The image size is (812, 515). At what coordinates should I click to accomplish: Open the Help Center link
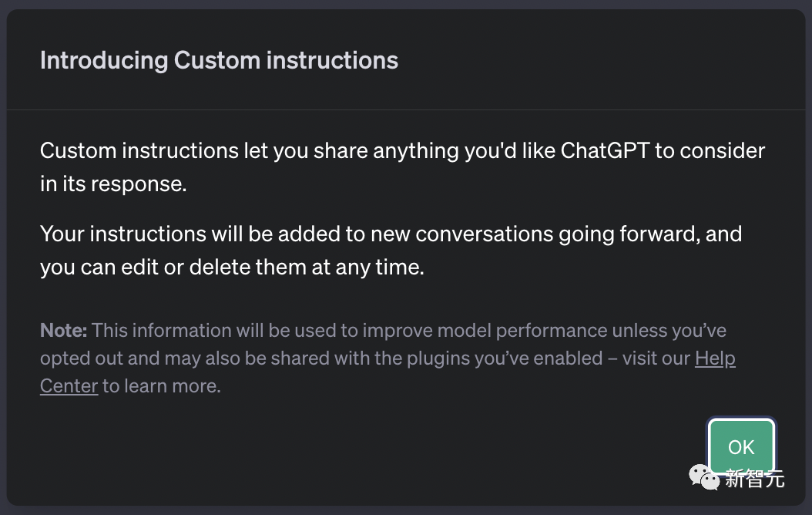(x=715, y=358)
